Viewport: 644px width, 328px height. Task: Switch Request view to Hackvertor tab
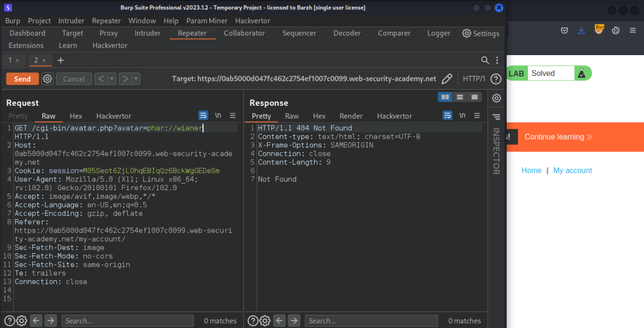coord(114,116)
